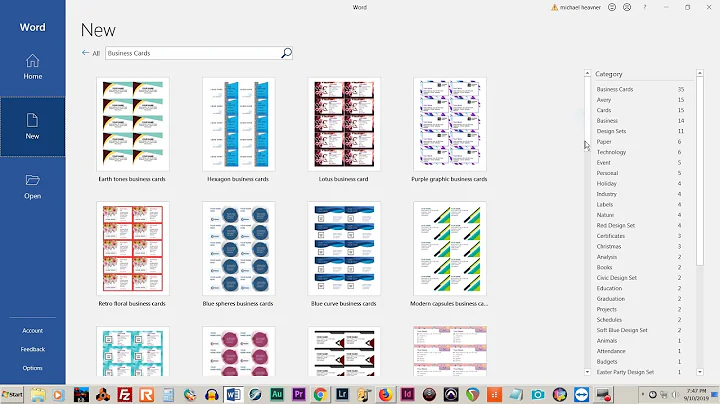720x404 pixels.
Task: Click the Word icon in the taskbar
Action: [x=233, y=394]
